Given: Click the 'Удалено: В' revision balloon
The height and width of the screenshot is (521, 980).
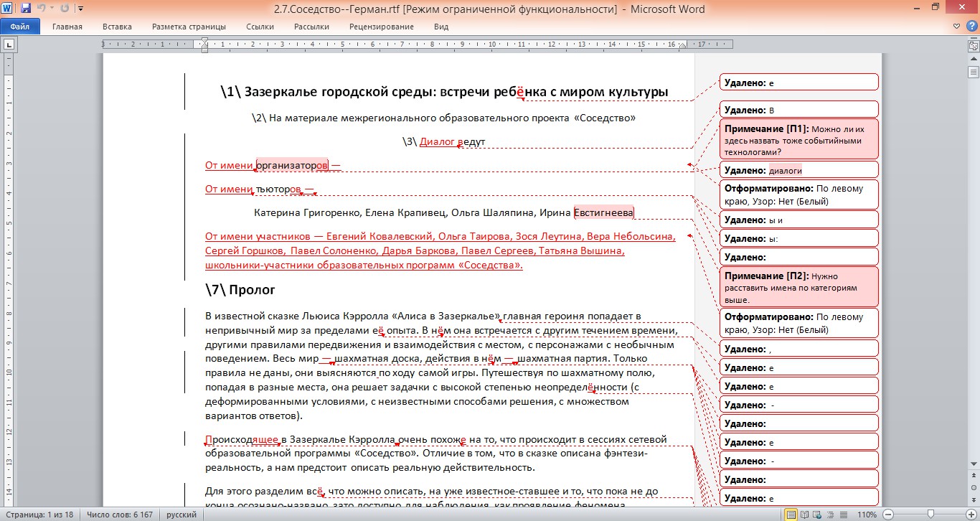Looking at the screenshot, I should pos(799,110).
